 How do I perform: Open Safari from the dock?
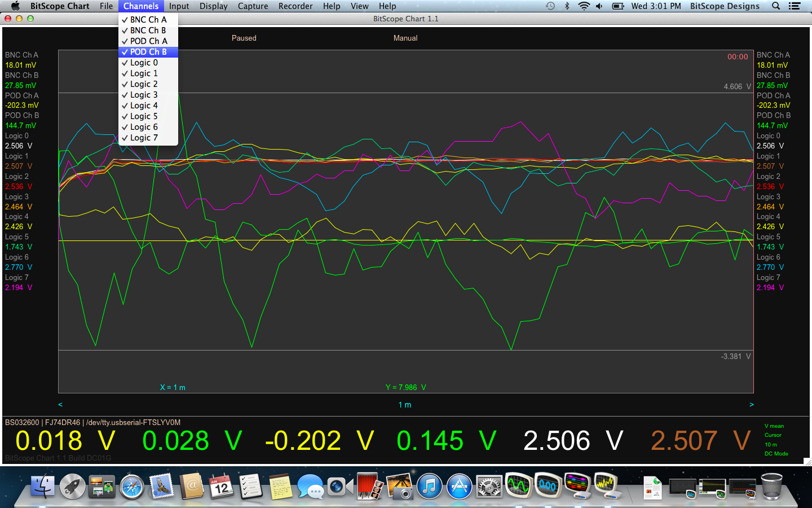click(132, 487)
